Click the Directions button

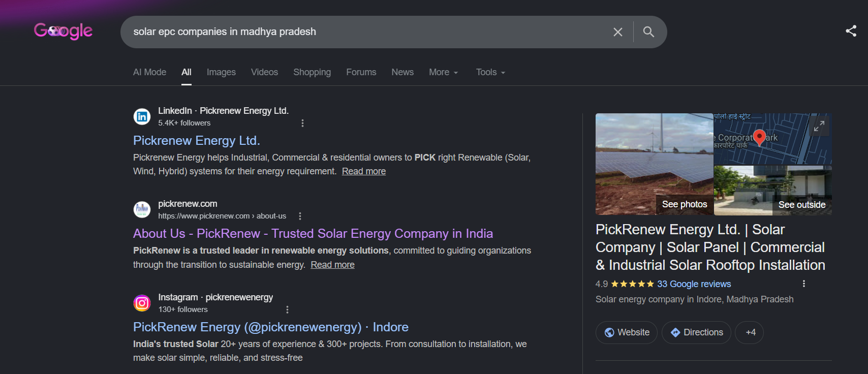pos(696,332)
